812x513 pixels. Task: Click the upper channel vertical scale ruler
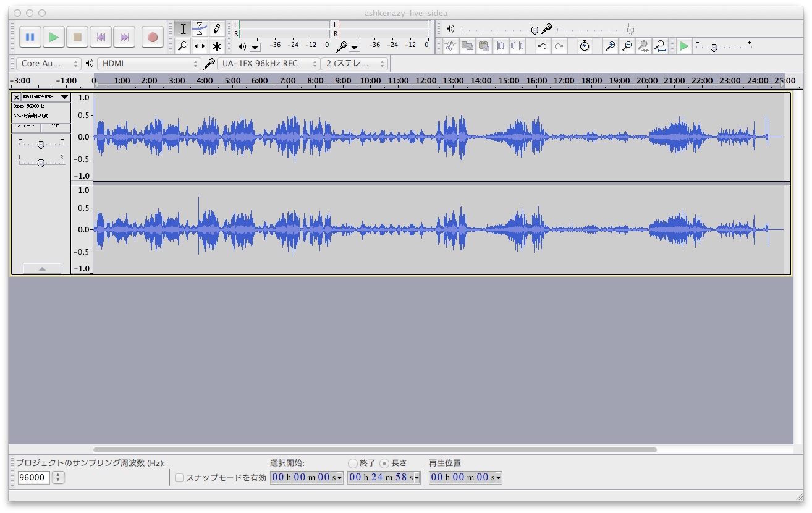[x=82, y=137]
